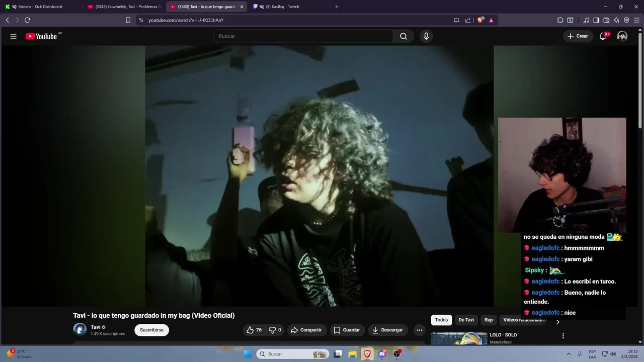Open YouTube notifications bell
This screenshot has width=644, height=362.
603,36
